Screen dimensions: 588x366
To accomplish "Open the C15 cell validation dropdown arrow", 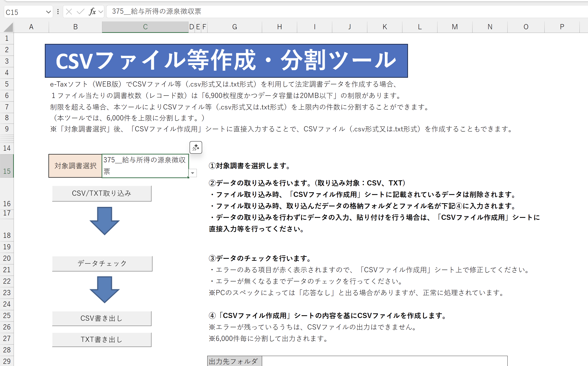I will click(x=193, y=173).
